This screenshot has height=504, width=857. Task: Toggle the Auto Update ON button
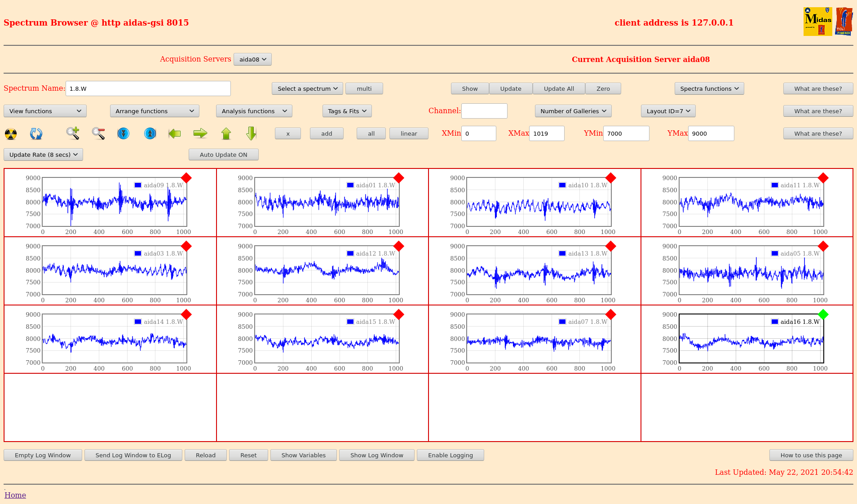coord(223,155)
